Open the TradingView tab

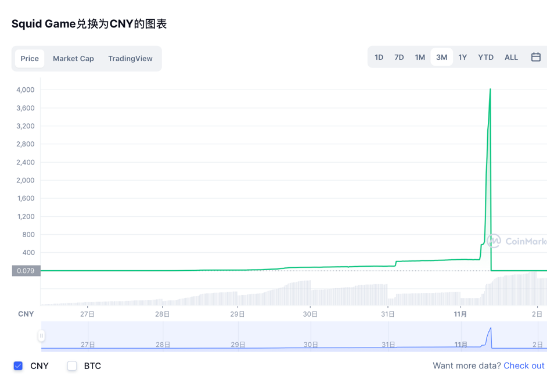pyautogui.click(x=130, y=58)
